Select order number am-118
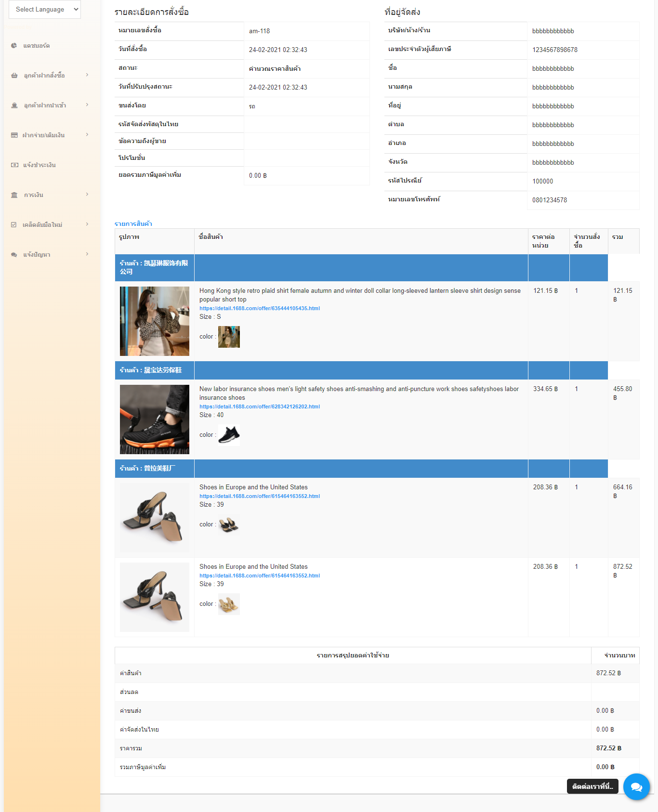 pyautogui.click(x=259, y=31)
